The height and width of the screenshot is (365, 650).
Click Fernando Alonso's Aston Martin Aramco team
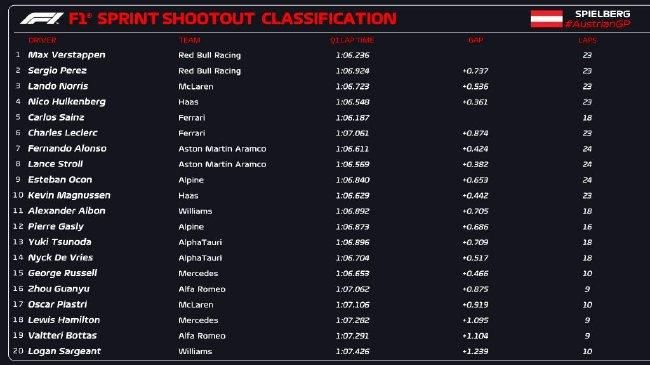pos(222,148)
